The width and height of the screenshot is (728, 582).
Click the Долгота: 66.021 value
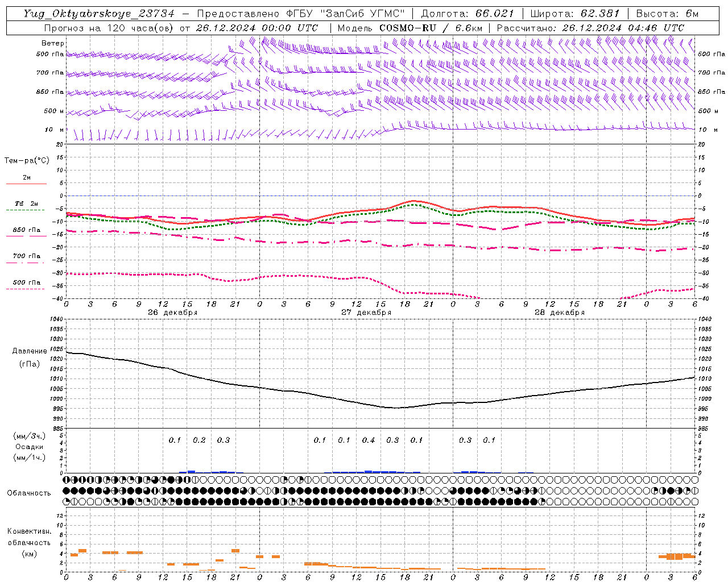pyautogui.click(x=468, y=14)
